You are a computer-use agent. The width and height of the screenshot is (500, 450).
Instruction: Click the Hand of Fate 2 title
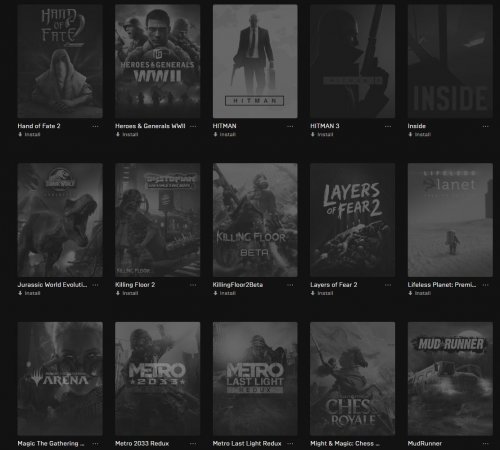(x=39, y=126)
